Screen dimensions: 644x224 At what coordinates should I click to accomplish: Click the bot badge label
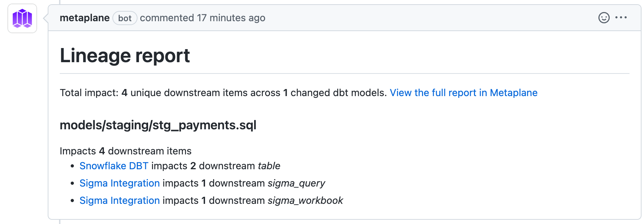[125, 18]
